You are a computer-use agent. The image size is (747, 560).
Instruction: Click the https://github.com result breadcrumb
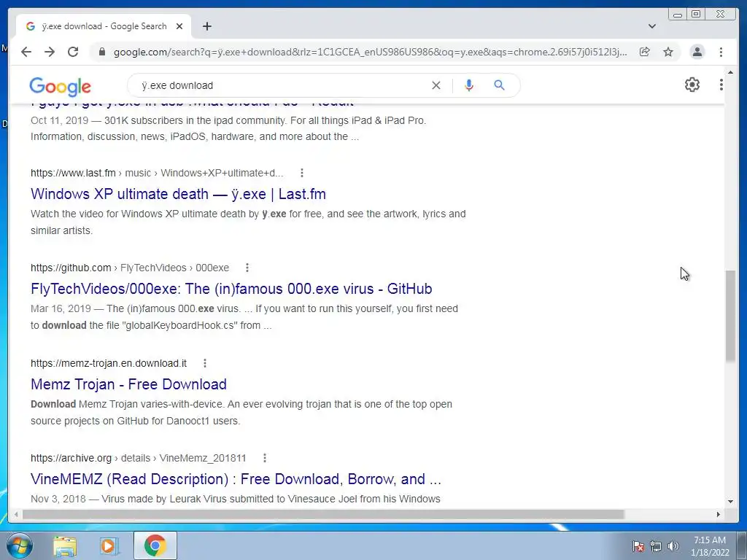pos(130,268)
